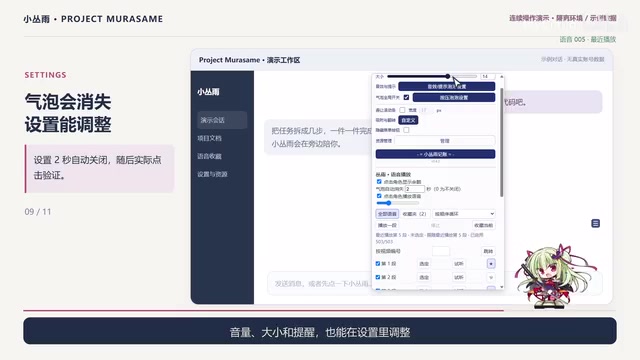Click the blue button beside the 气泡全局开关 checkbox
This screenshot has width=640, height=360.
click(x=454, y=98)
